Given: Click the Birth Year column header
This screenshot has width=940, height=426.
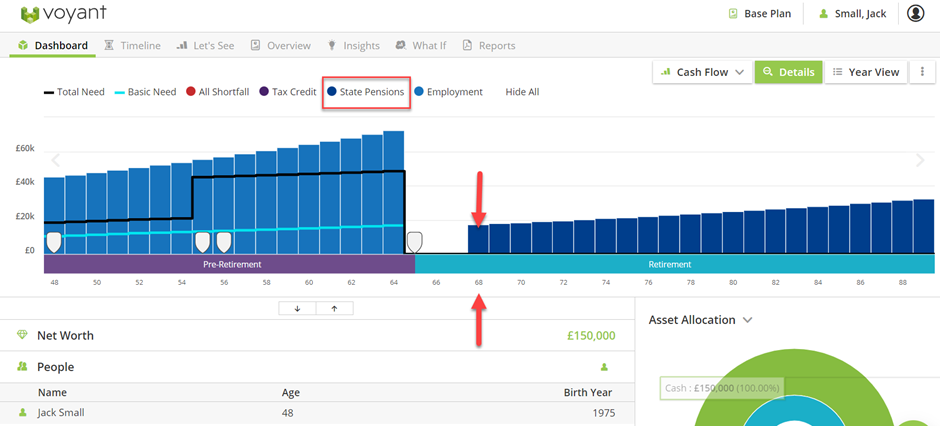Looking at the screenshot, I should coord(588,393).
